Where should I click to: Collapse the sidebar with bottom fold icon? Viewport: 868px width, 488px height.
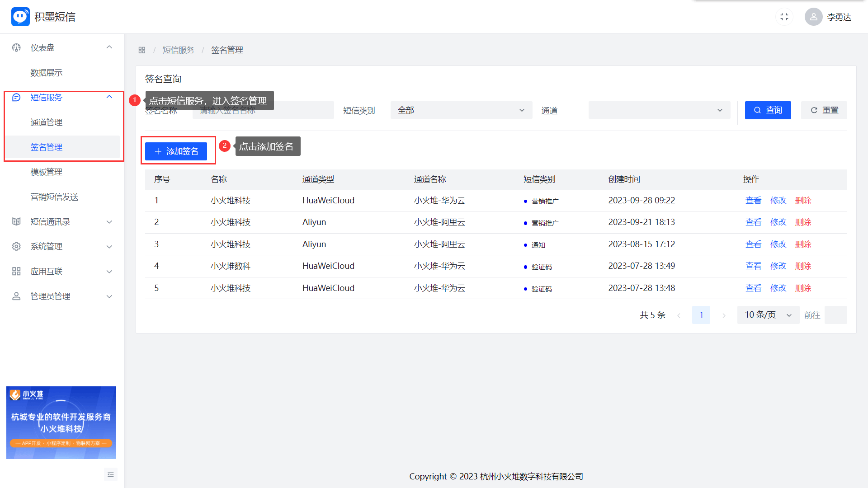coord(111,474)
